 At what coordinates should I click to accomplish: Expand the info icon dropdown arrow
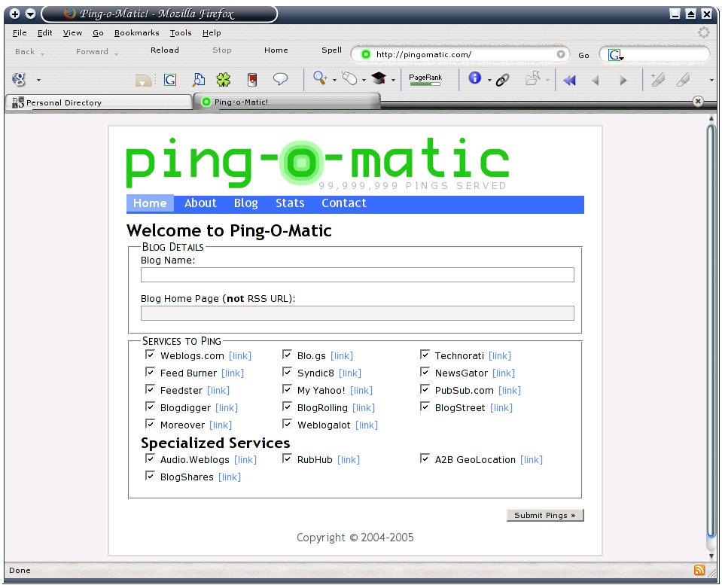point(489,80)
